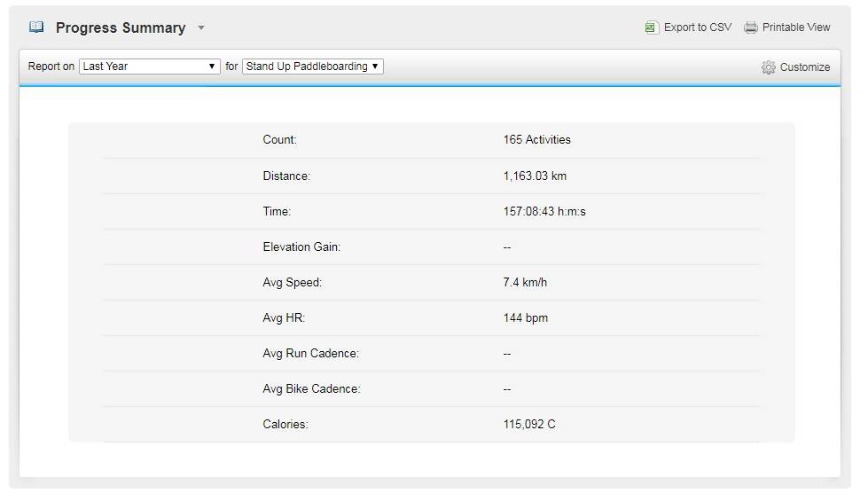Open the 'Printable View' link text

click(x=796, y=27)
